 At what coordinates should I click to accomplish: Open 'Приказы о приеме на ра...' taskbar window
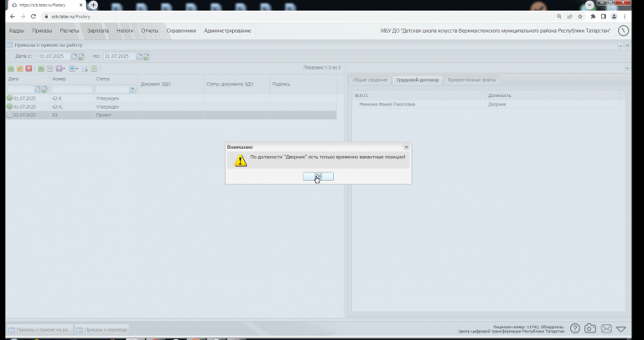click(40, 330)
